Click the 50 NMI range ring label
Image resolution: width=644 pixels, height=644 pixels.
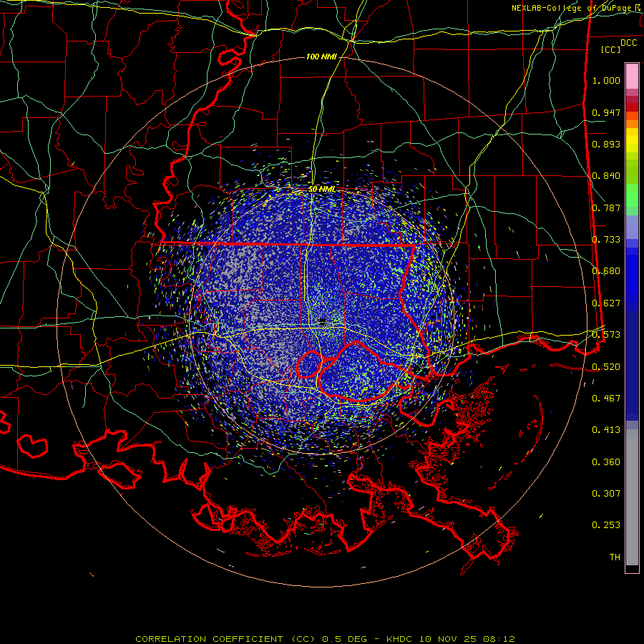(x=321, y=189)
